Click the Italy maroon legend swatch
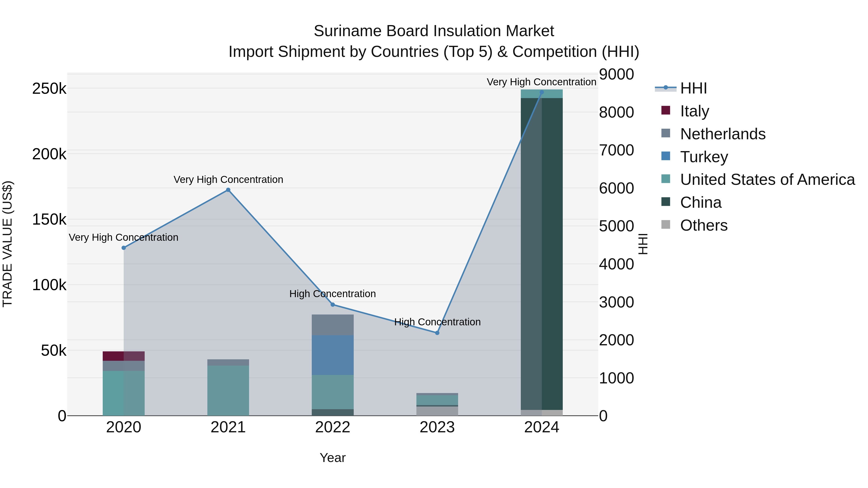 pos(666,110)
